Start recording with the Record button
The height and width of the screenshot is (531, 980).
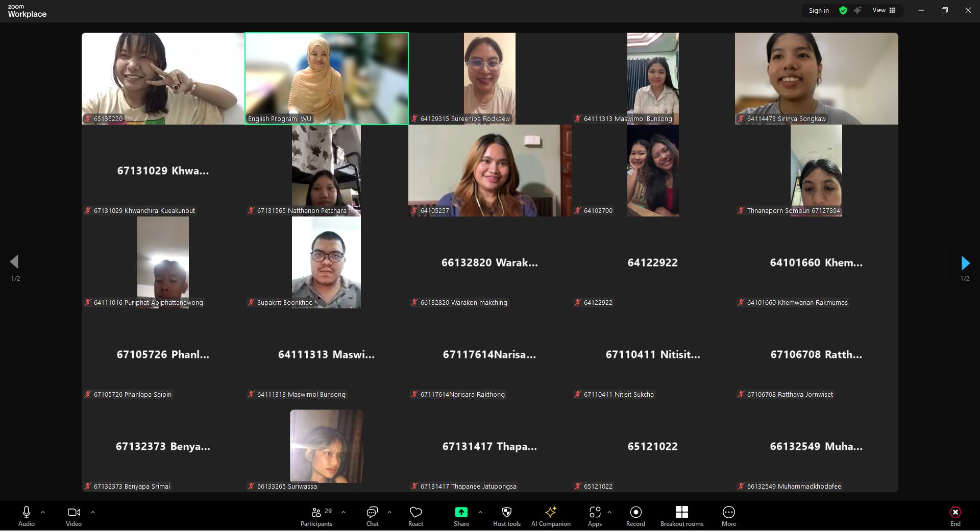pyautogui.click(x=635, y=516)
